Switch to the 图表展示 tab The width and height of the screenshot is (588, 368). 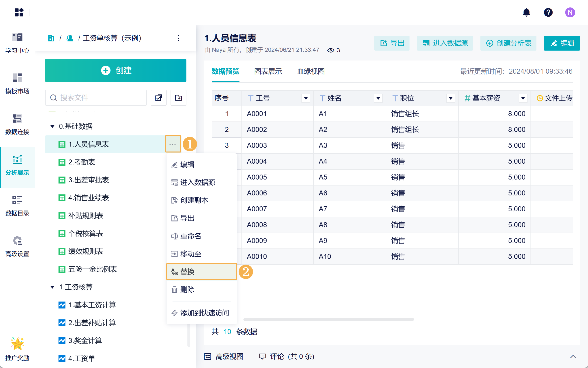pyautogui.click(x=268, y=71)
